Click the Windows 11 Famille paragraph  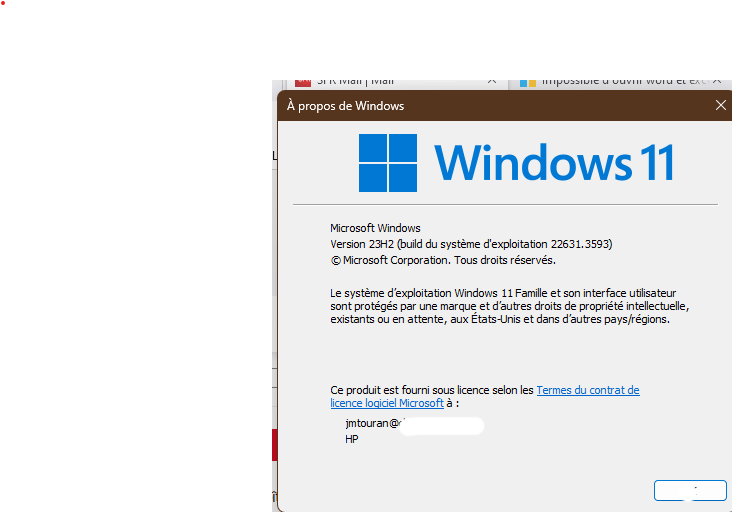tap(510, 306)
